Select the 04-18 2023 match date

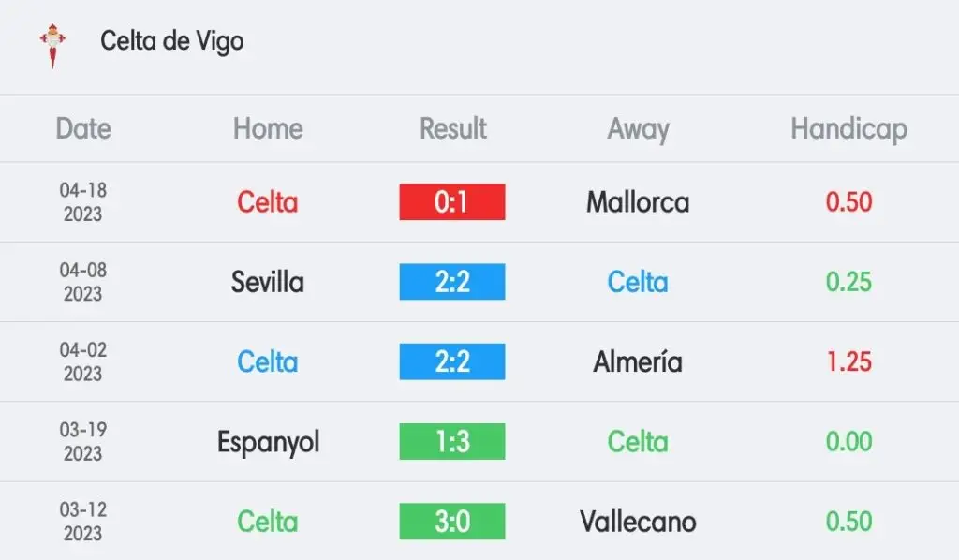83,201
